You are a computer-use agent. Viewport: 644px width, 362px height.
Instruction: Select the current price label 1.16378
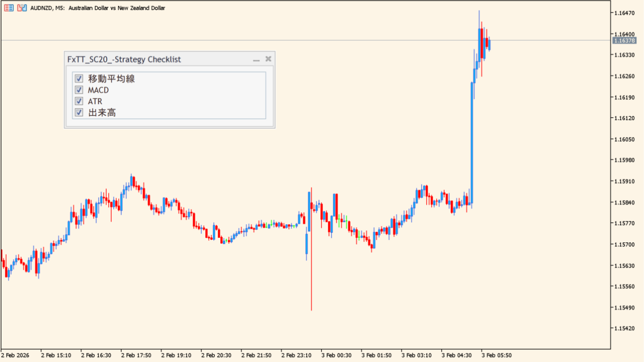(624, 41)
